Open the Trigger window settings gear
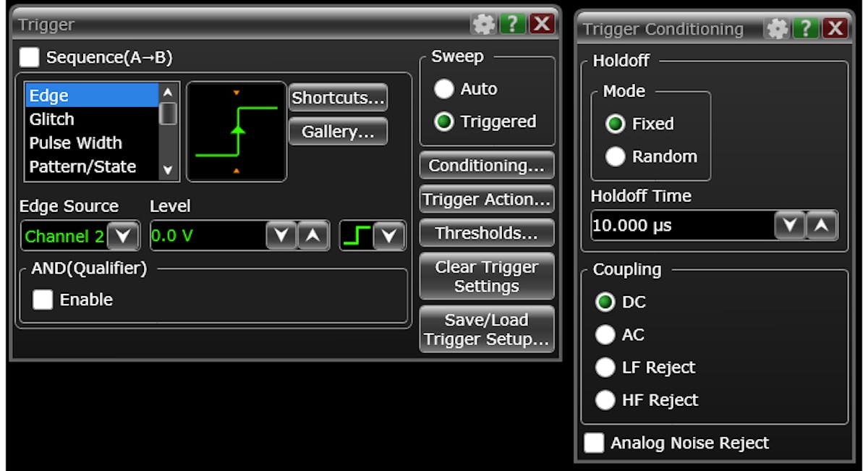Screen dimensions: 868x471 pyautogui.click(x=485, y=22)
